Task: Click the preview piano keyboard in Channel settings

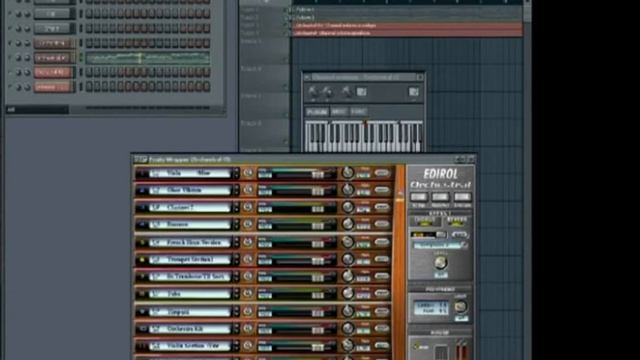Action: (364, 136)
